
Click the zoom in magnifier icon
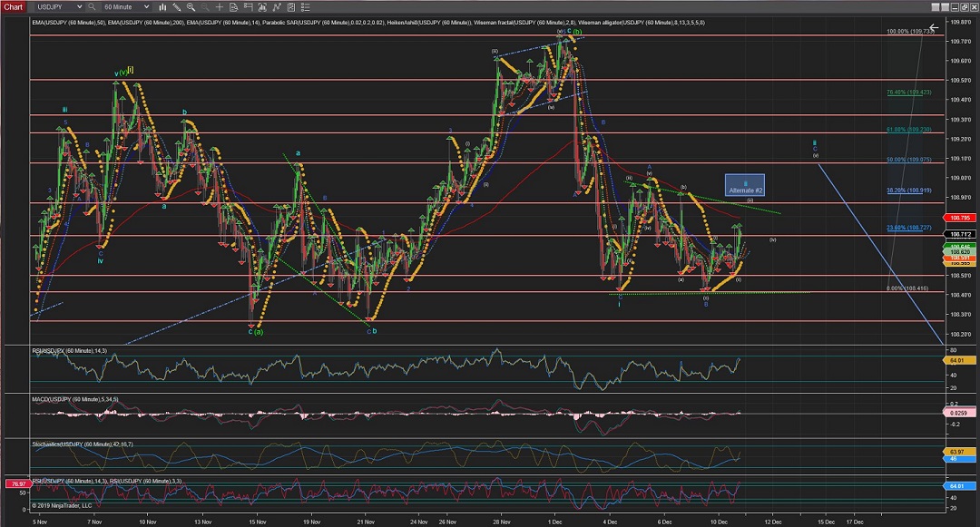191,7
